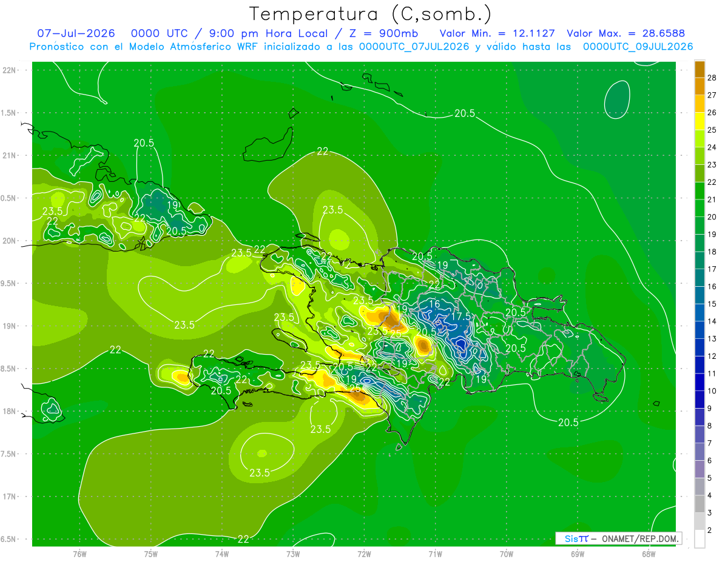Viewport: 728px width, 562px height.
Task: Click the number 12 on the colour scale
Action: click(712, 356)
